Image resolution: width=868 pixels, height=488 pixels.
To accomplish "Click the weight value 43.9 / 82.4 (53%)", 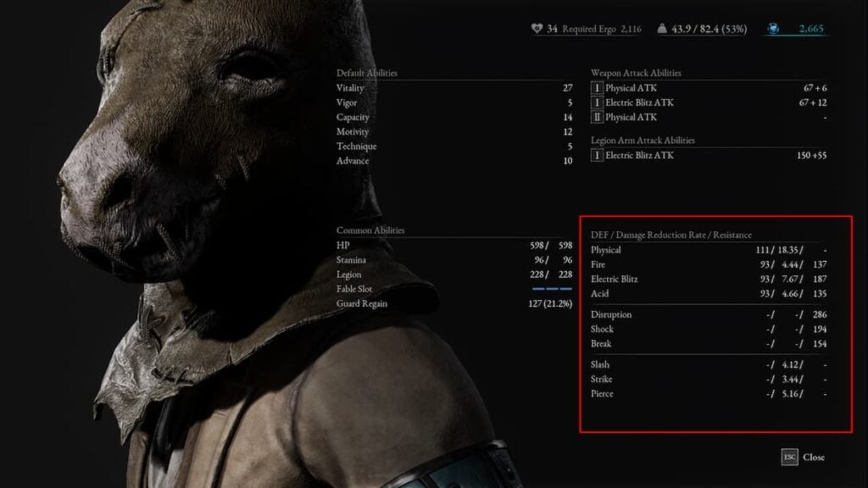I will coord(709,29).
